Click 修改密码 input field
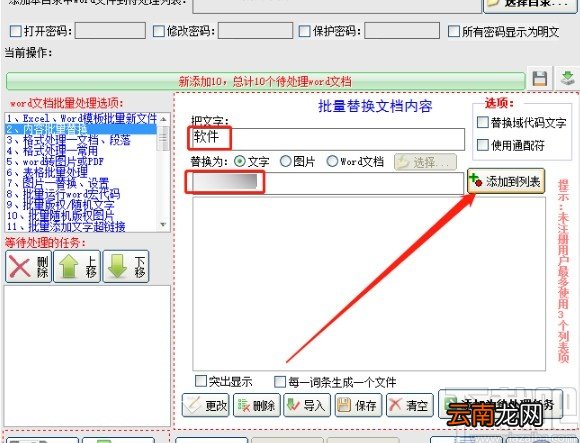 (255, 30)
